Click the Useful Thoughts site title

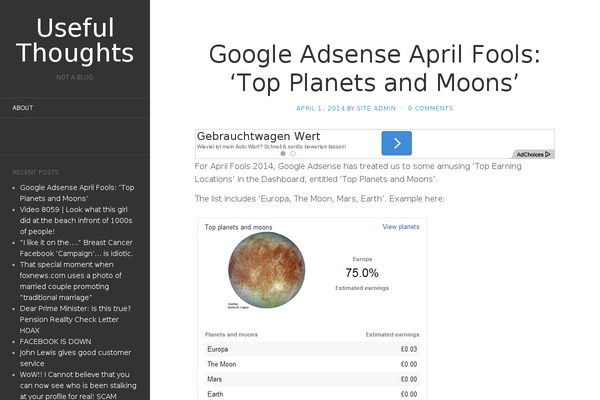point(75,41)
